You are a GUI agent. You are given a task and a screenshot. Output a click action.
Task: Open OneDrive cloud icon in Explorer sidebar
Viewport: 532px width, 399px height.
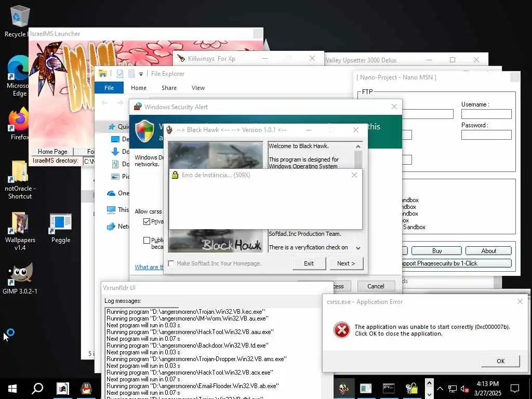[111, 193]
